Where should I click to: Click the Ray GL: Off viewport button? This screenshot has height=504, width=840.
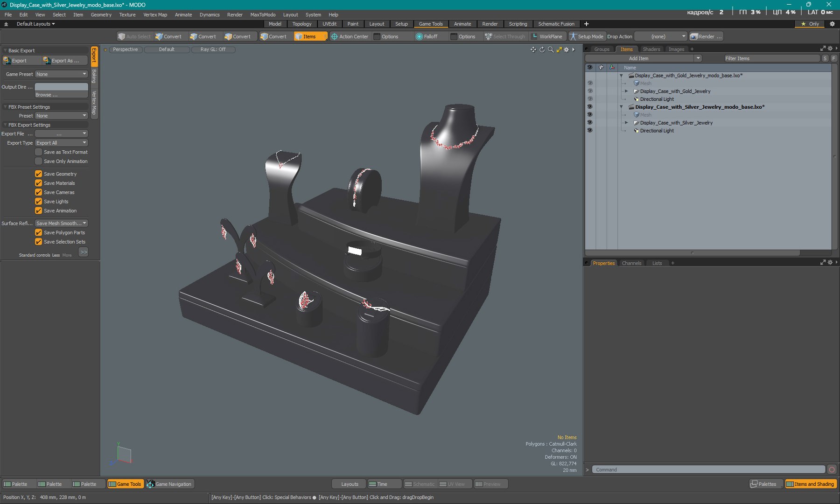coord(213,49)
